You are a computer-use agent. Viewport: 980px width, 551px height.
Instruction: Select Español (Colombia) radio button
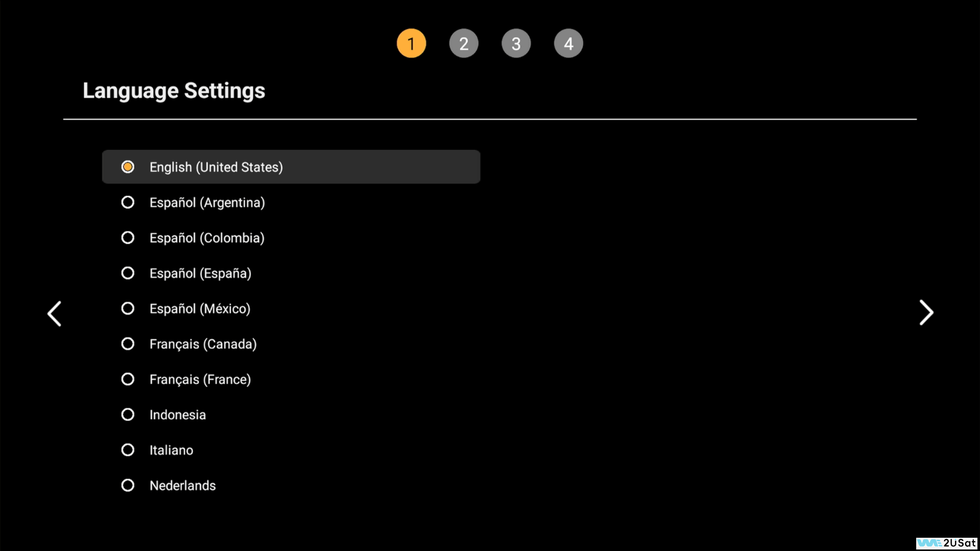[128, 238]
